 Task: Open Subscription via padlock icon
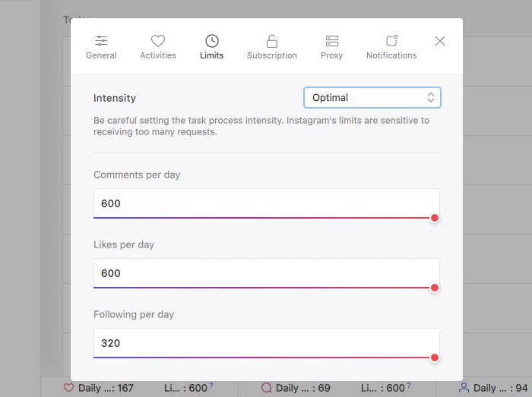point(272,41)
